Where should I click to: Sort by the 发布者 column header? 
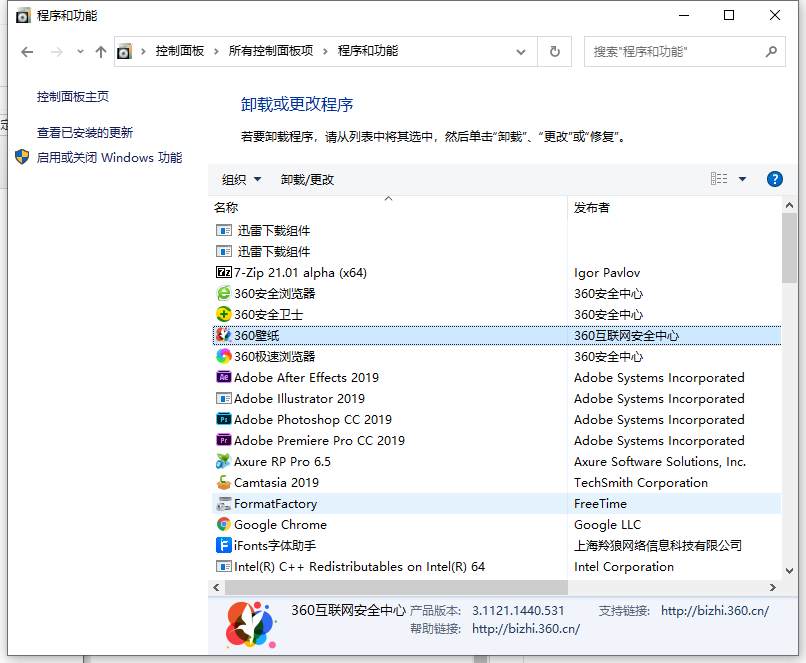pos(592,207)
